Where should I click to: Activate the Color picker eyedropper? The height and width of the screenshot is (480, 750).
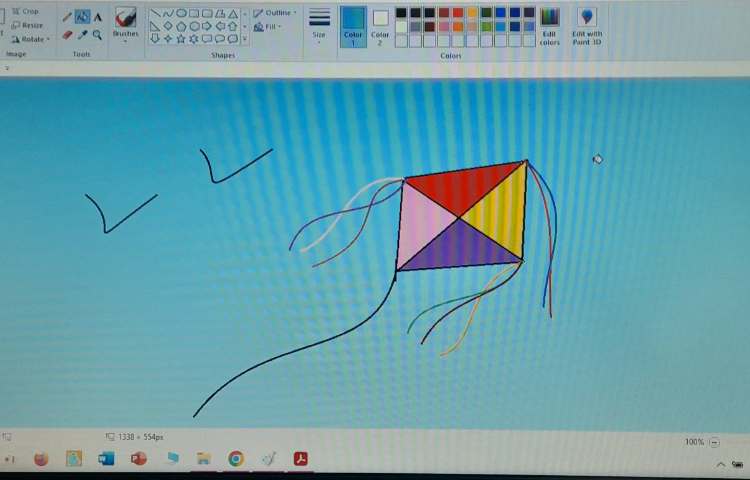coord(82,35)
